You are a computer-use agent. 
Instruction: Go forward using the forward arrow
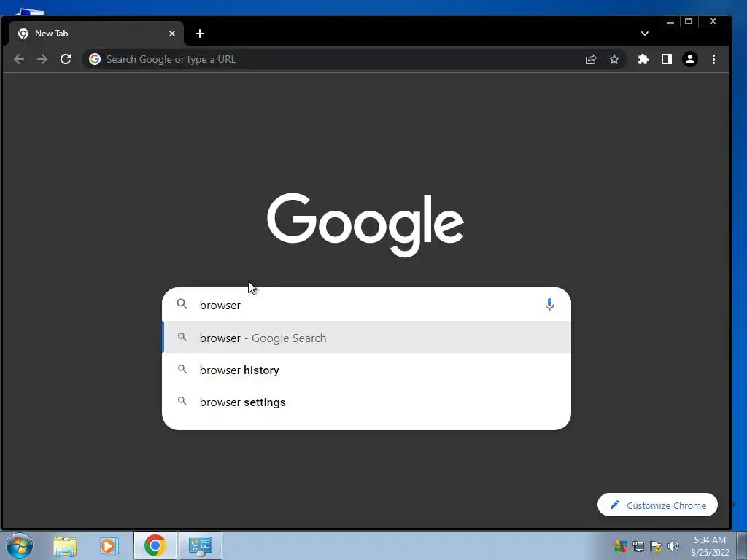[x=42, y=59]
